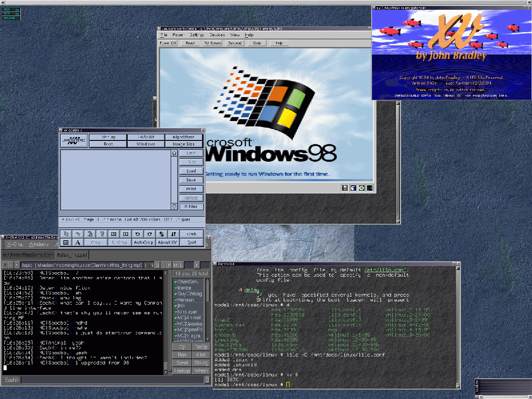
Task: Click the clipboard paste icon in xv controls
Action: [90, 234]
